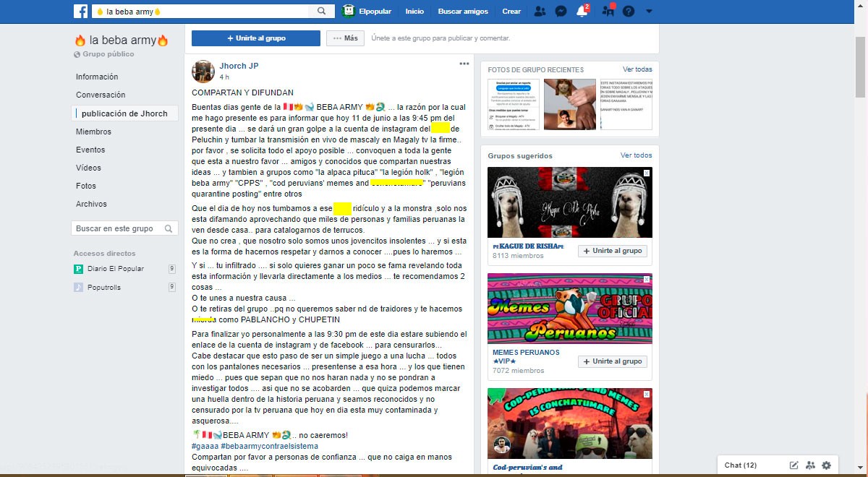Select Archivos in group sidebar
Image resolution: width=868 pixels, height=477 pixels.
click(x=91, y=204)
